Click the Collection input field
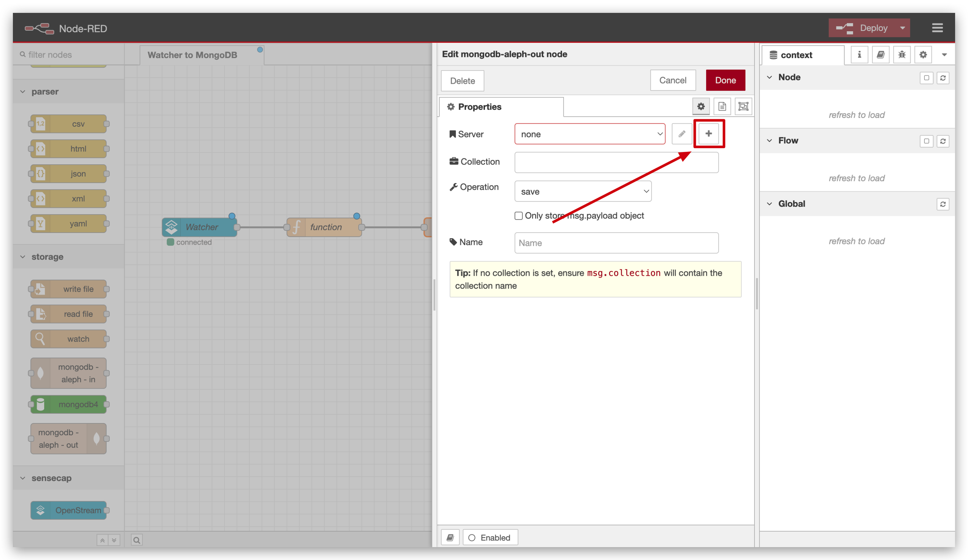 (x=616, y=162)
